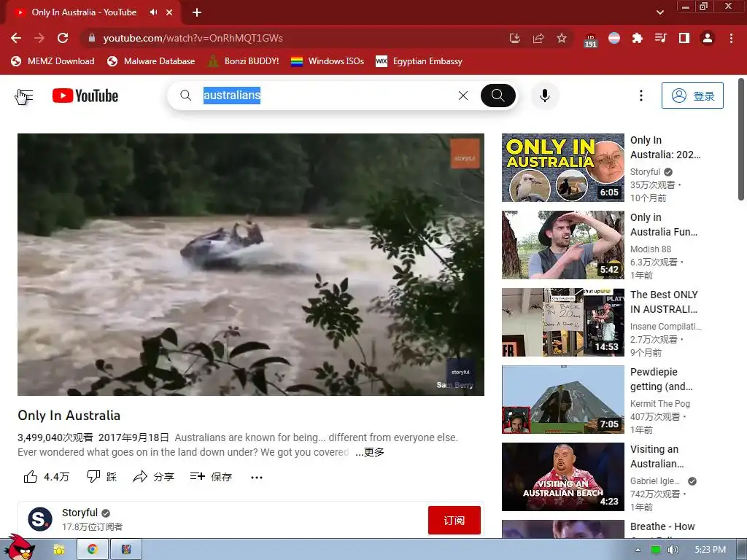Reload the YouTube page
Viewport: 747px width, 560px height.
click(63, 38)
